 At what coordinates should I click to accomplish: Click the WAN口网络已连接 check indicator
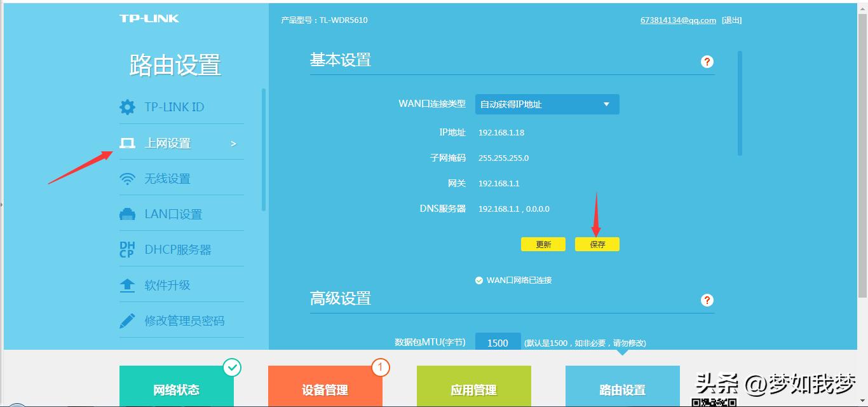(478, 280)
